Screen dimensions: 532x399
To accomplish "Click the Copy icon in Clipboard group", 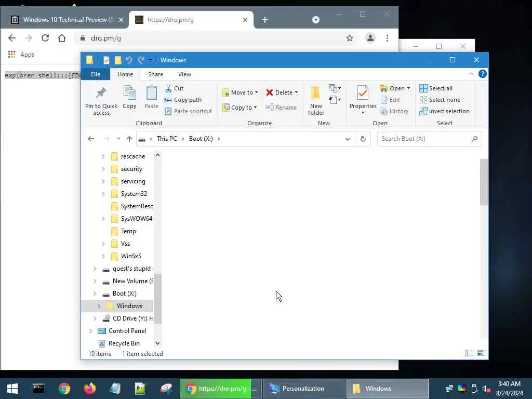I will point(129,93).
